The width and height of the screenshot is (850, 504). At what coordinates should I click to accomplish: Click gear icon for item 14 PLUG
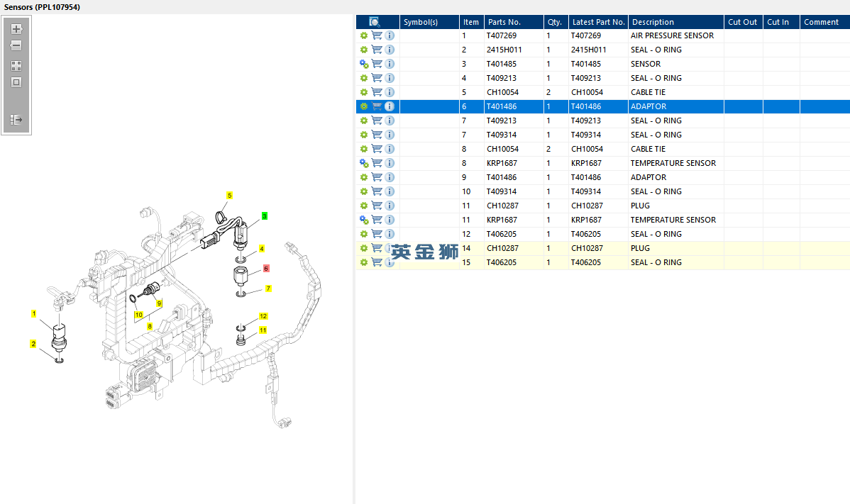coord(364,249)
